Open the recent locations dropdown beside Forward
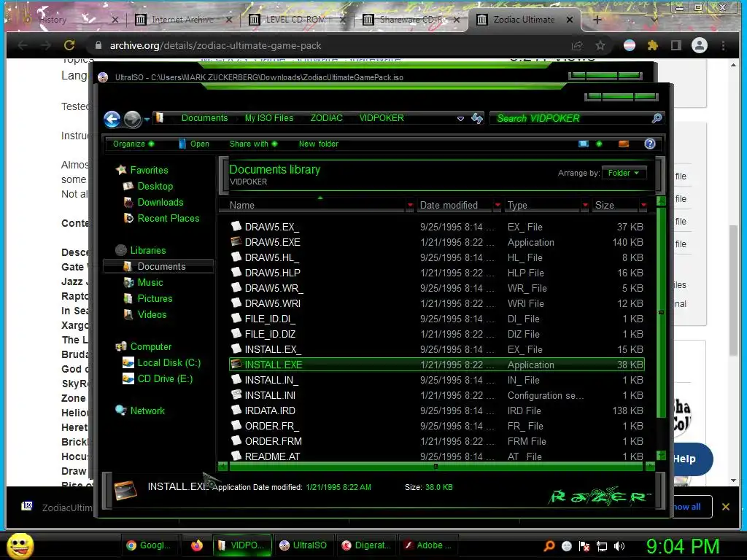Image resolution: width=747 pixels, height=560 pixels. click(x=147, y=120)
